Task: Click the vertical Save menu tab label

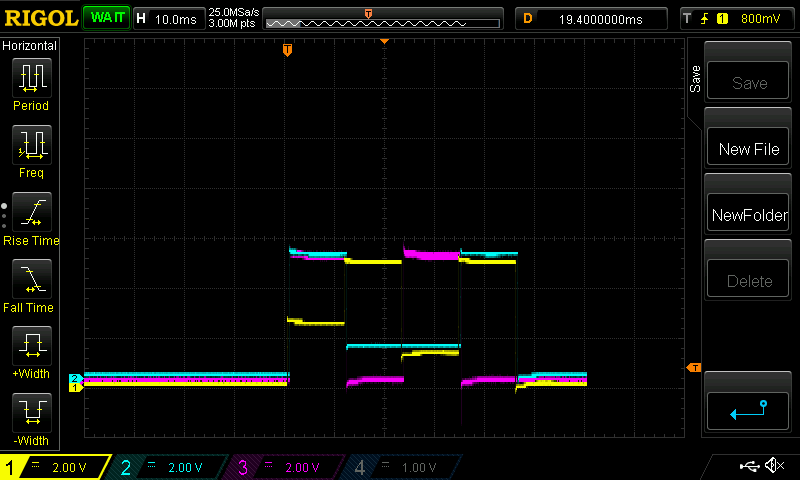Action: 695,79
